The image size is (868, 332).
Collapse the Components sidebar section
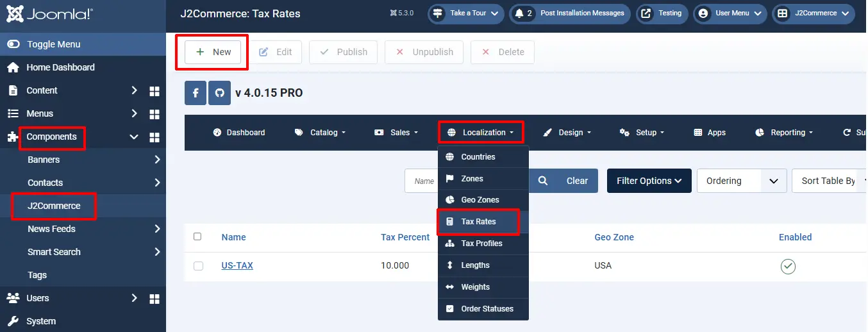tap(134, 137)
